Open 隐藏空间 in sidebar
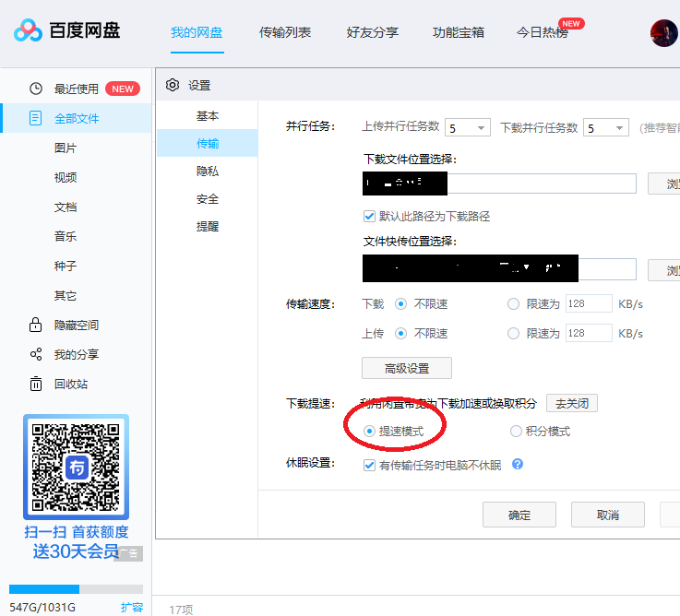The width and height of the screenshot is (680, 616). tap(77, 325)
